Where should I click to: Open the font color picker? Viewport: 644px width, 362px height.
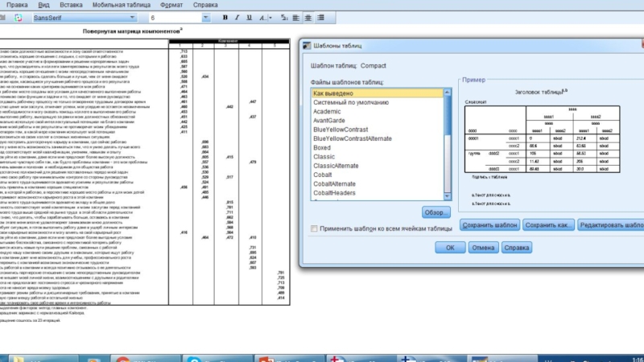pyautogui.click(x=263, y=17)
